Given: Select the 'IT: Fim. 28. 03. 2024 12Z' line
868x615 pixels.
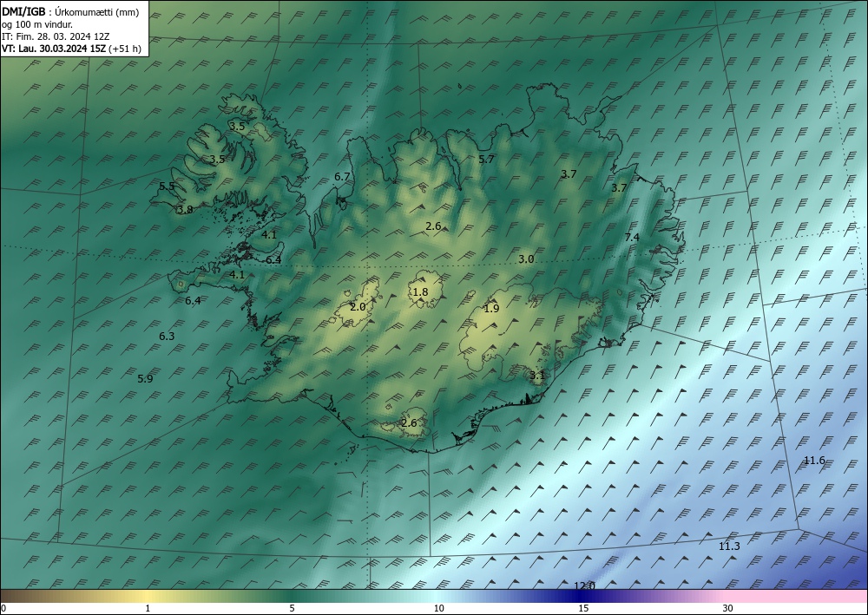Looking at the screenshot, I should 56,36.
